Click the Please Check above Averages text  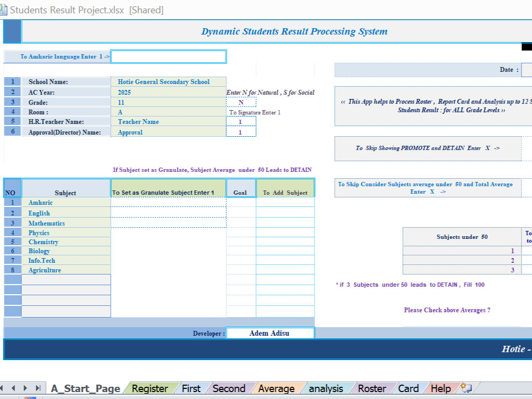(x=447, y=310)
